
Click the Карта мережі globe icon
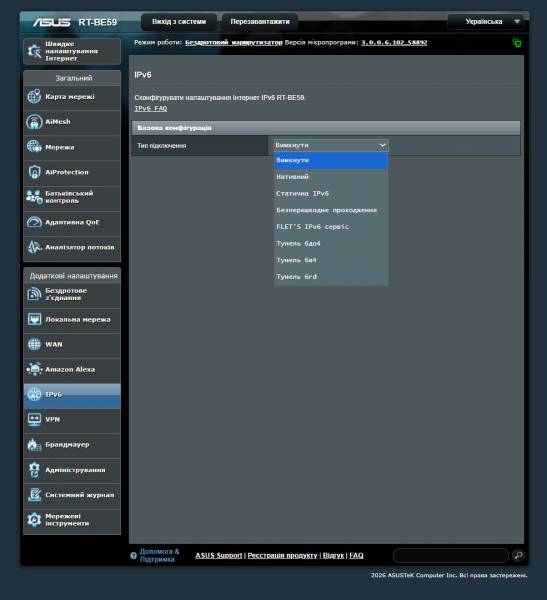(x=34, y=96)
